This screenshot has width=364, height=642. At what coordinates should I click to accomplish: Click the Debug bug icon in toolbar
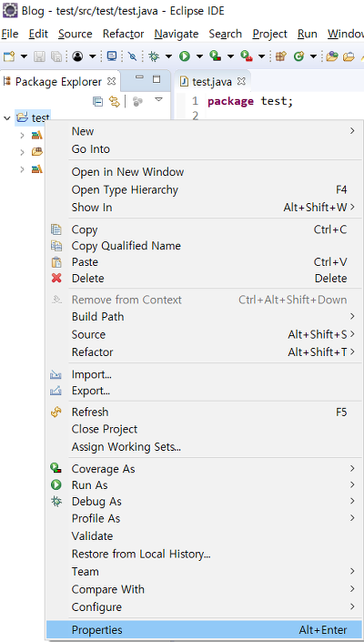[x=154, y=56]
